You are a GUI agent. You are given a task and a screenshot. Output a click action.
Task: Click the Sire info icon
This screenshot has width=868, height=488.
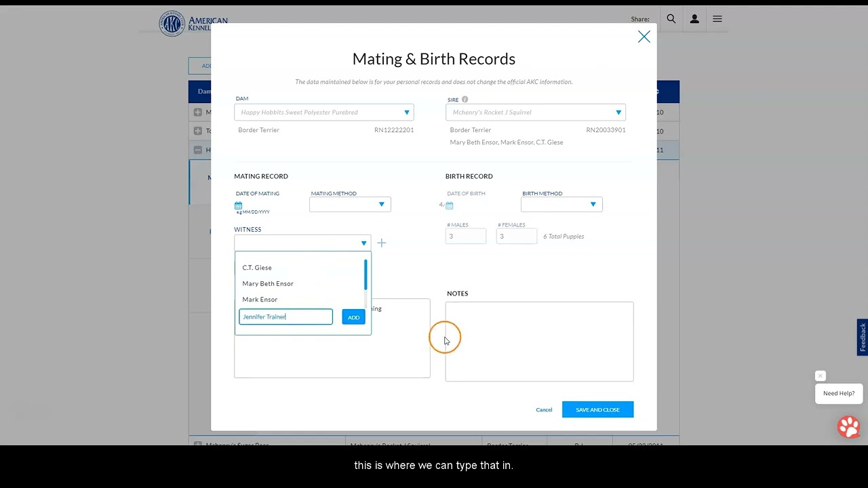465,100
